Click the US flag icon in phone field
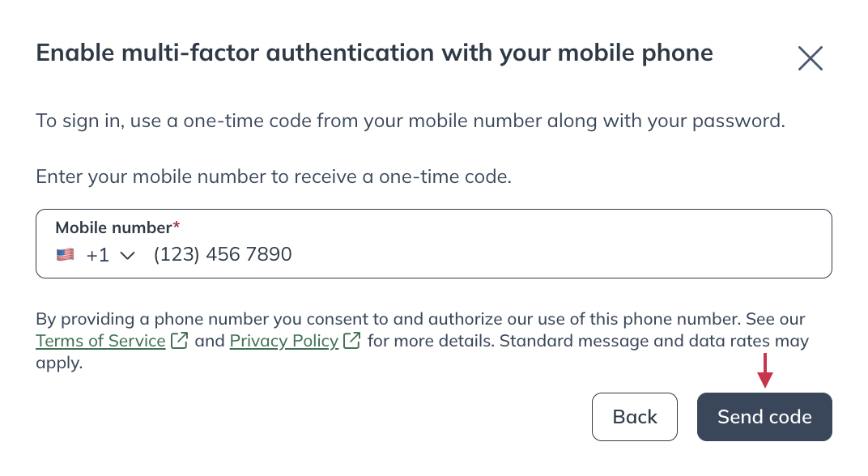Screen dimensions: 868x476 [65, 254]
